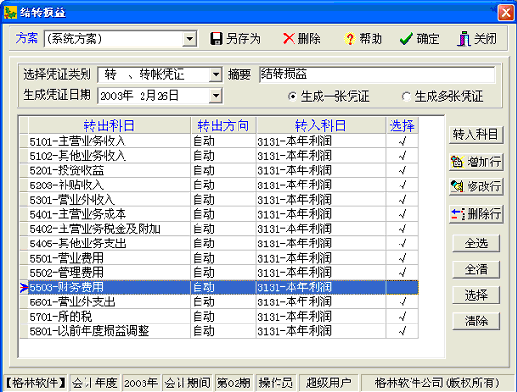The image size is (517, 392).
Task: Select row 5405-其他业务支出
Action: (219, 243)
